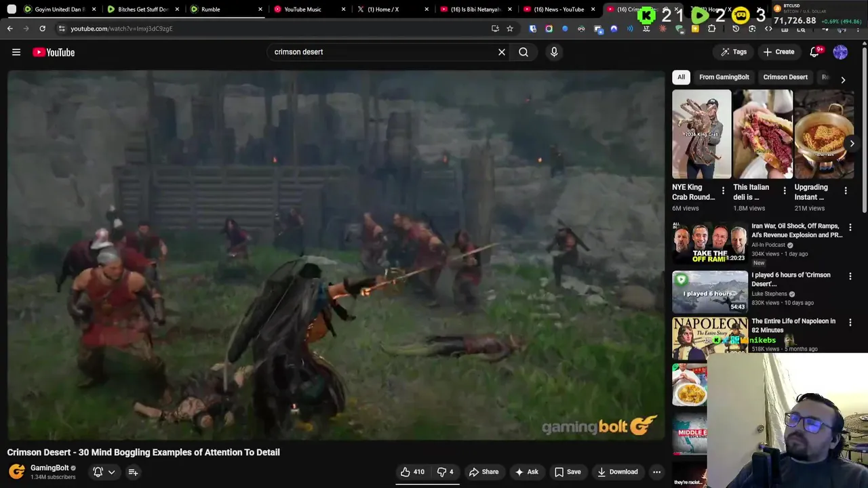Show next Shorts with arrow

(852, 144)
